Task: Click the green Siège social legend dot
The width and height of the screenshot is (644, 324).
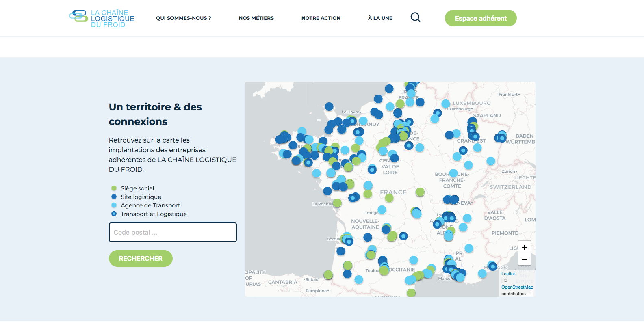Action: pos(114,188)
